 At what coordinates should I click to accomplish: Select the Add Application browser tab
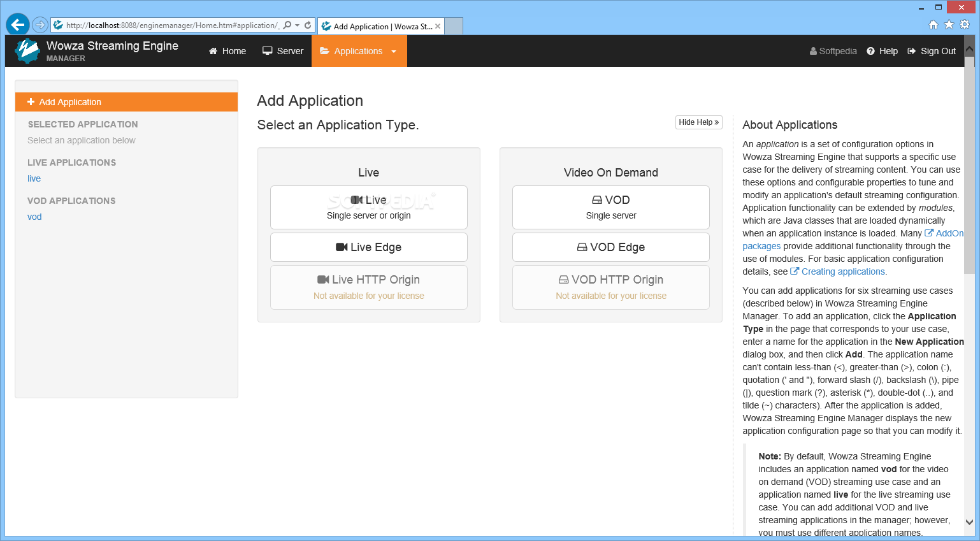click(x=381, y=26)
